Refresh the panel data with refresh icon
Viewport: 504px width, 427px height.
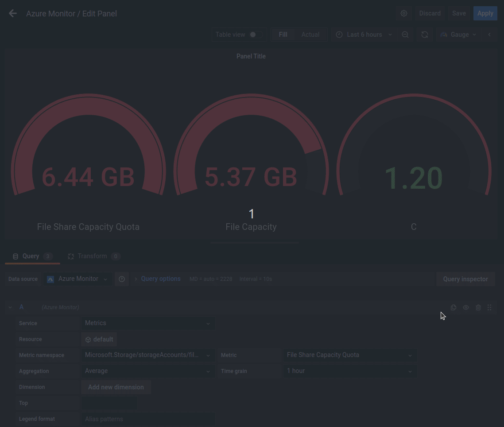[424, 34]
